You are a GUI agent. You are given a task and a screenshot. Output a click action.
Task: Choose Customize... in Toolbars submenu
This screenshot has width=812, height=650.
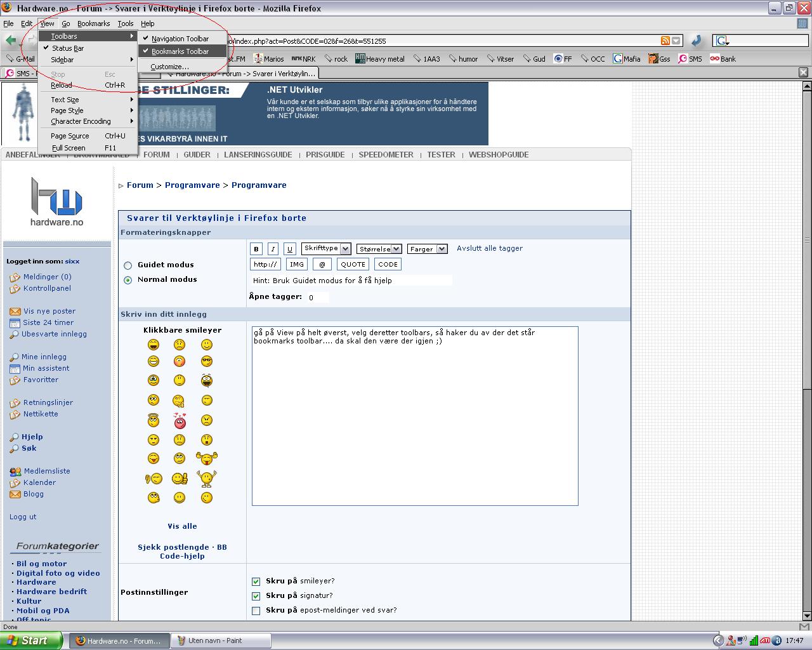(x=169, y=67)
